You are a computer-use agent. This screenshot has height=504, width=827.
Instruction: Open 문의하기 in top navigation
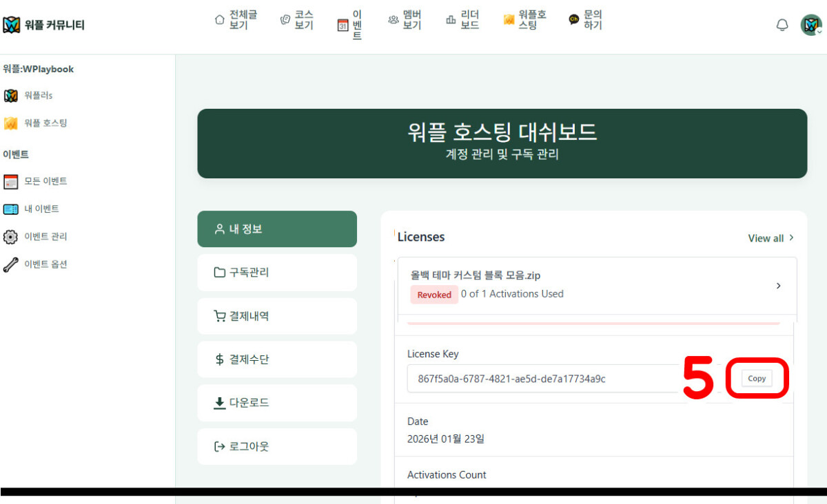coord(585,20)
